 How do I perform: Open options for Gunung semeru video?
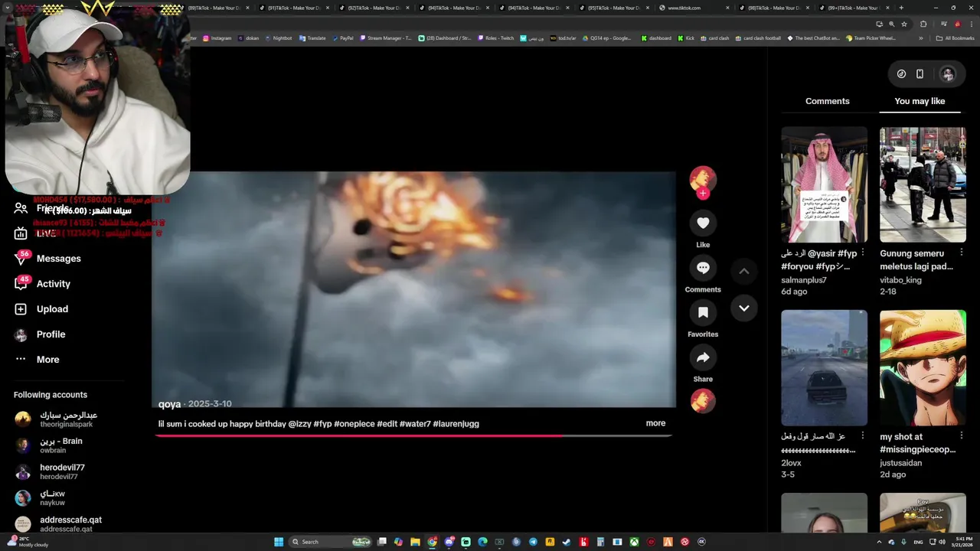coord(962,253)
